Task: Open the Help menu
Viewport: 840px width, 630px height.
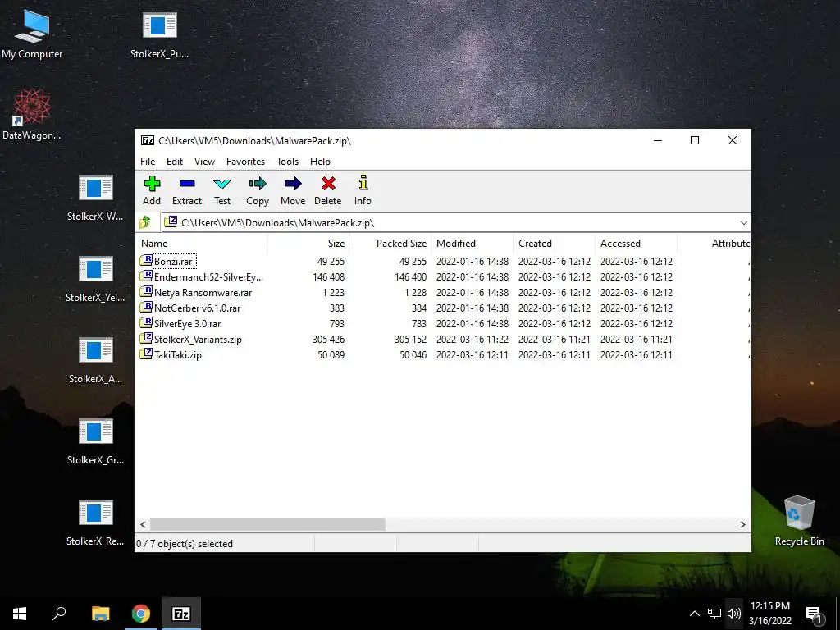Action: 320,162
